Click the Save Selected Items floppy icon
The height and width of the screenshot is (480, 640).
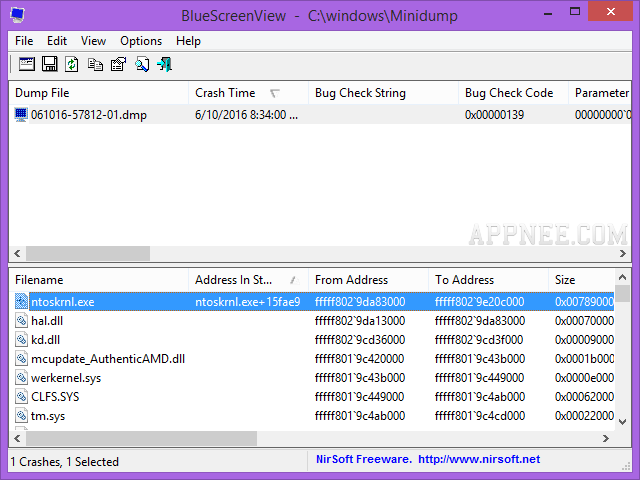pyautogui.click(x=50, y=64)
